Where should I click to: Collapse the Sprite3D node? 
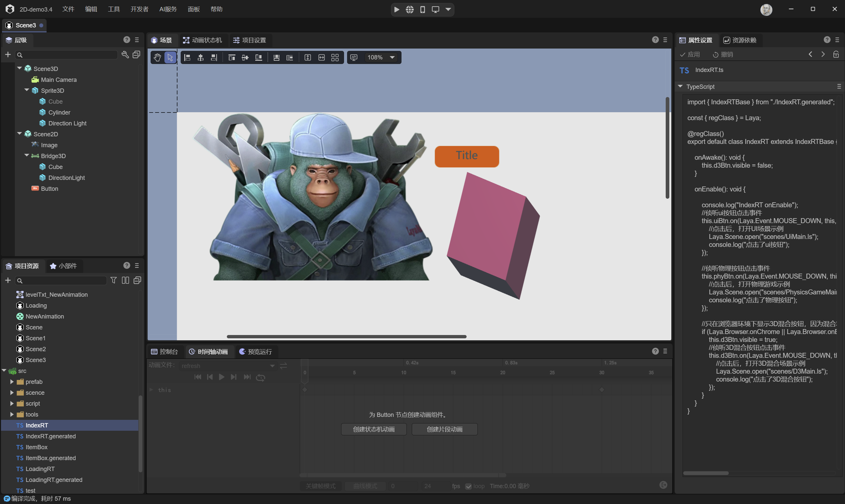pos(27,90)
